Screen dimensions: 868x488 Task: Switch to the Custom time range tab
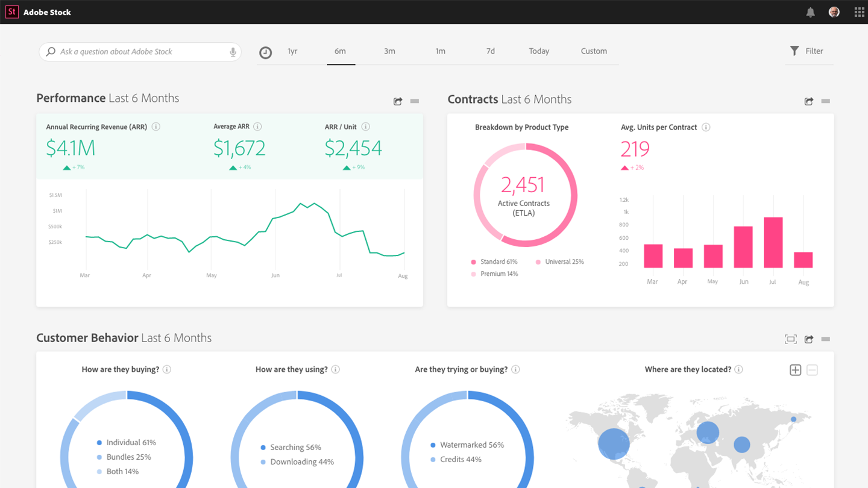(594, 51)
